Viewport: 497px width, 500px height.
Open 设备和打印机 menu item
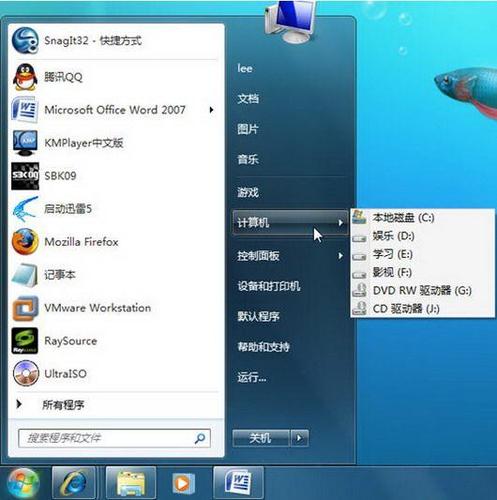pos(269,286)
